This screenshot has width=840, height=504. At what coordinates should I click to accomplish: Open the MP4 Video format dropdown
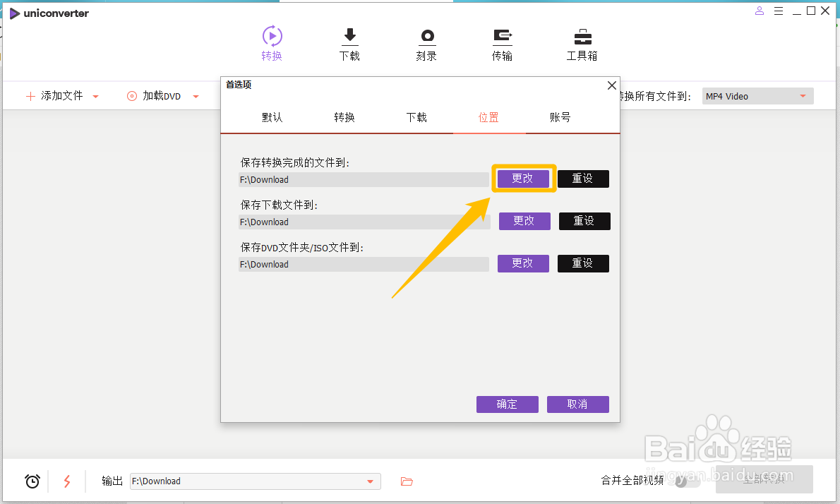pyautogui.click(x=757, y=96)
